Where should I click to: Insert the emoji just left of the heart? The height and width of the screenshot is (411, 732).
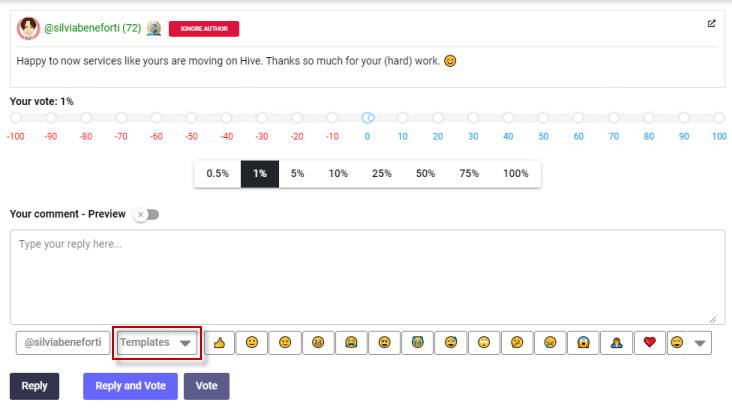(x=616, y=343)
